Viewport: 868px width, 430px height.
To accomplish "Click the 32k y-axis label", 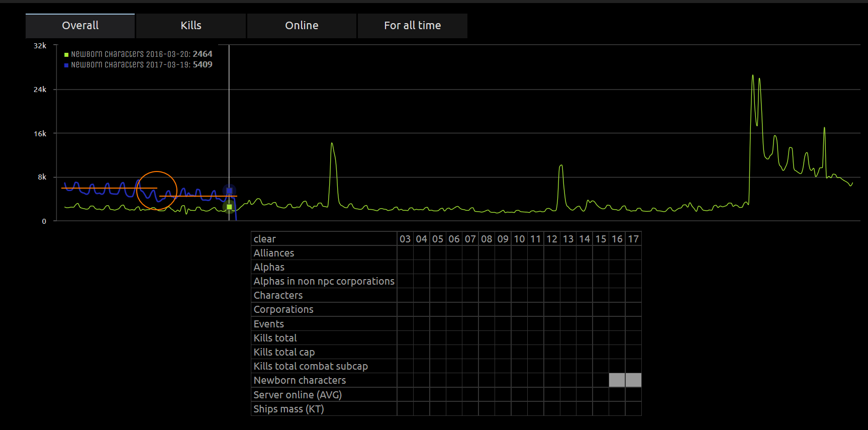I will tap(40, 46).
